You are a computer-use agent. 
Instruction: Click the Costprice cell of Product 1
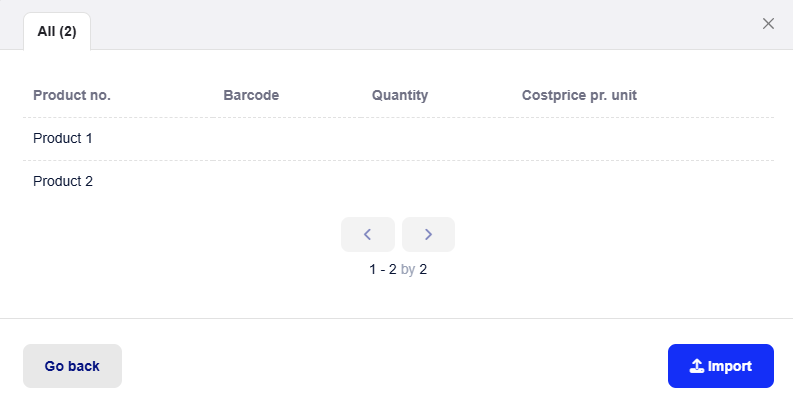tap(643, 139)
